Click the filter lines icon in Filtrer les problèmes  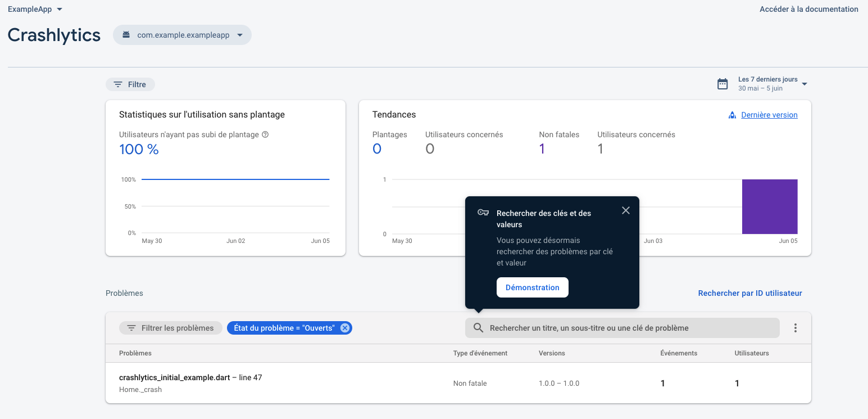pos(131,328)
